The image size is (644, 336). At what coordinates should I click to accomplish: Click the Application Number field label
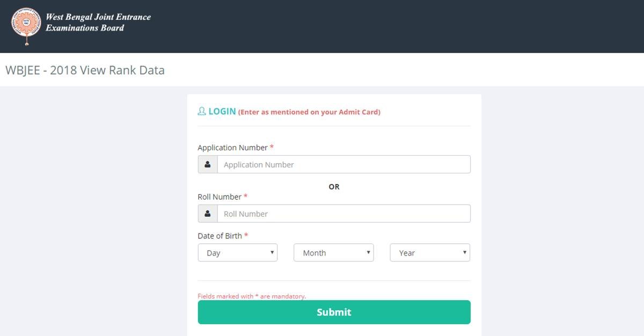[x=232, y=148]
